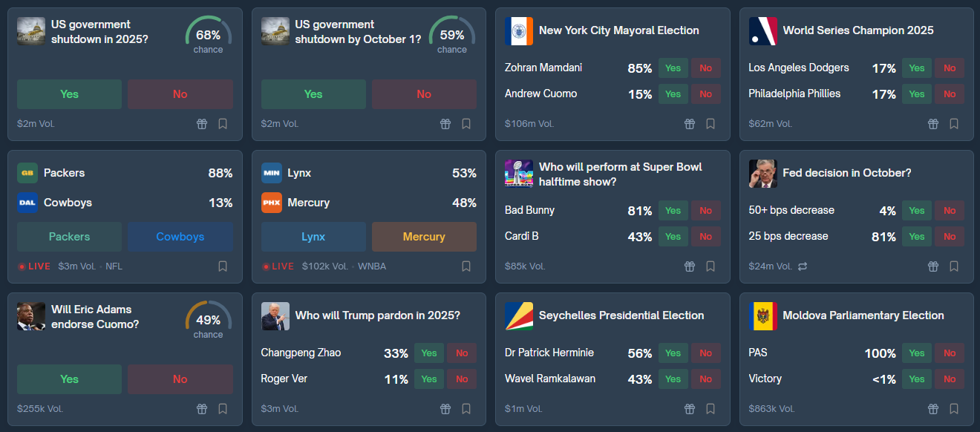Bookmark the Seychelles Presidential Election market
Screen dimensions: 980x432
coord(710,409)
